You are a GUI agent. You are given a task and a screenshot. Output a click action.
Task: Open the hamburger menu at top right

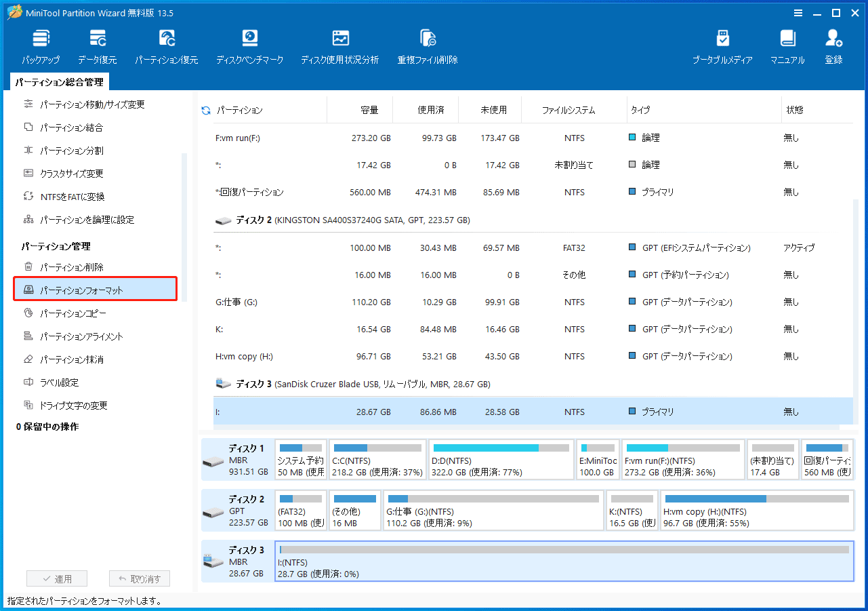point(798,12)
